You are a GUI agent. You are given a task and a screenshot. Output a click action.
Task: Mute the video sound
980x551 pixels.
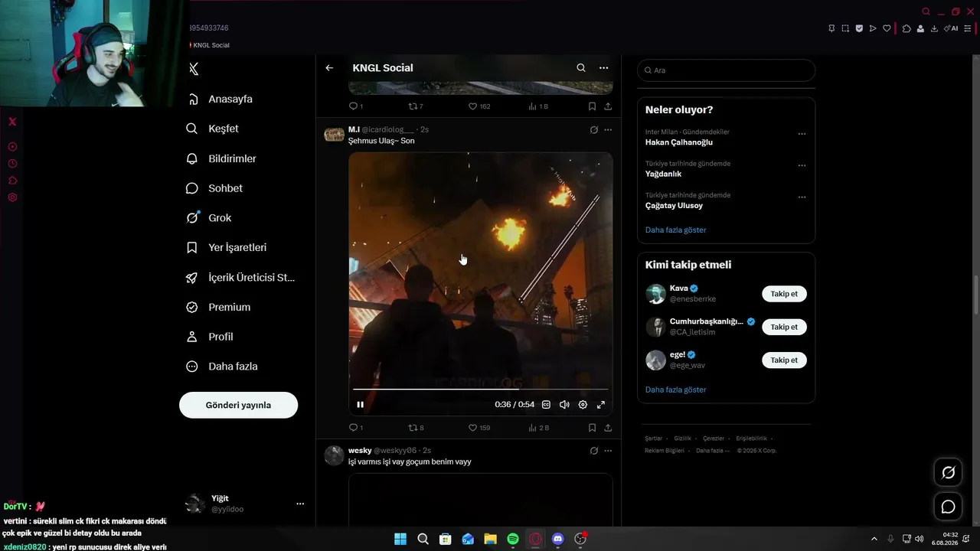pyautogui.click(x=564, y=405)
